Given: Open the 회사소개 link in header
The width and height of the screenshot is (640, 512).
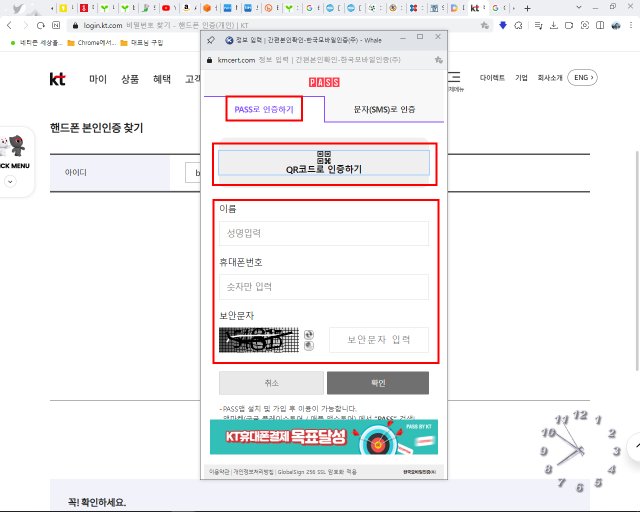Looking at the screenshot, I should 550,78.
